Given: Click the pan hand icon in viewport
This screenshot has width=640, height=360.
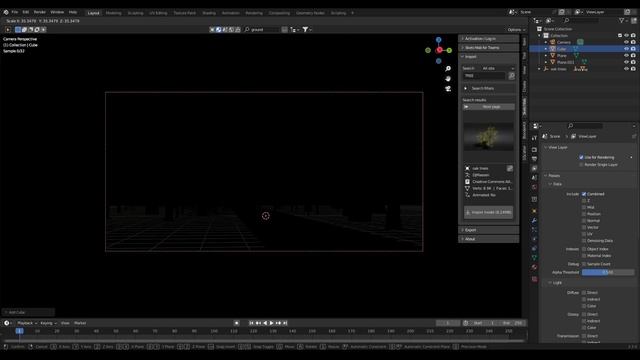Looking at the screenshot, I should (x=448, y=78).
